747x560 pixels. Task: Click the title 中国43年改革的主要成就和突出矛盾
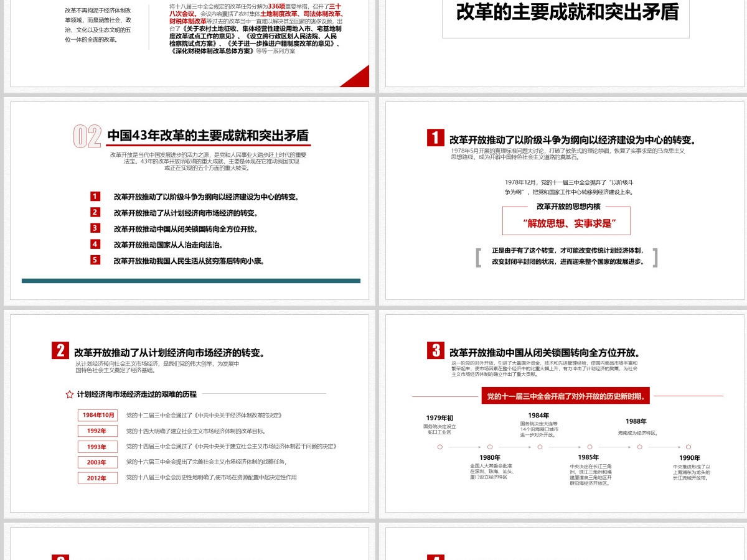208,136
